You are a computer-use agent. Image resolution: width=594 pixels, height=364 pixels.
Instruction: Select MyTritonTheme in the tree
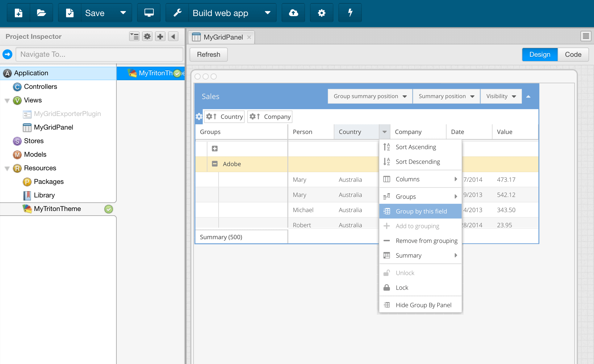57,209
